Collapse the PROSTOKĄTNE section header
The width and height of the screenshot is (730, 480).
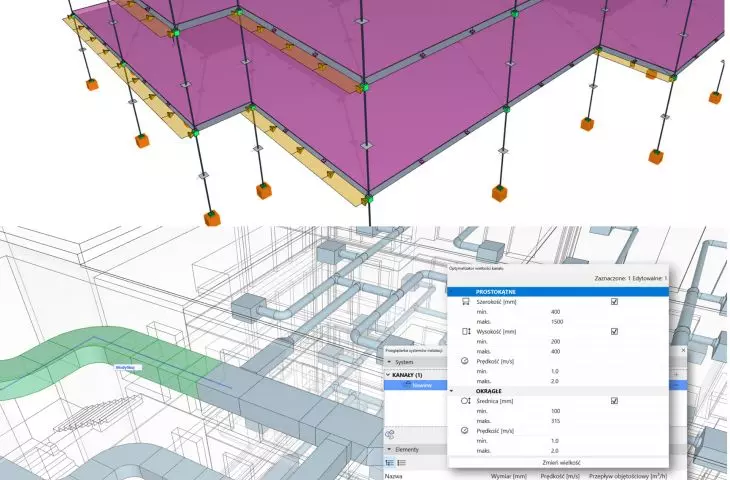[x=558, y=292]
